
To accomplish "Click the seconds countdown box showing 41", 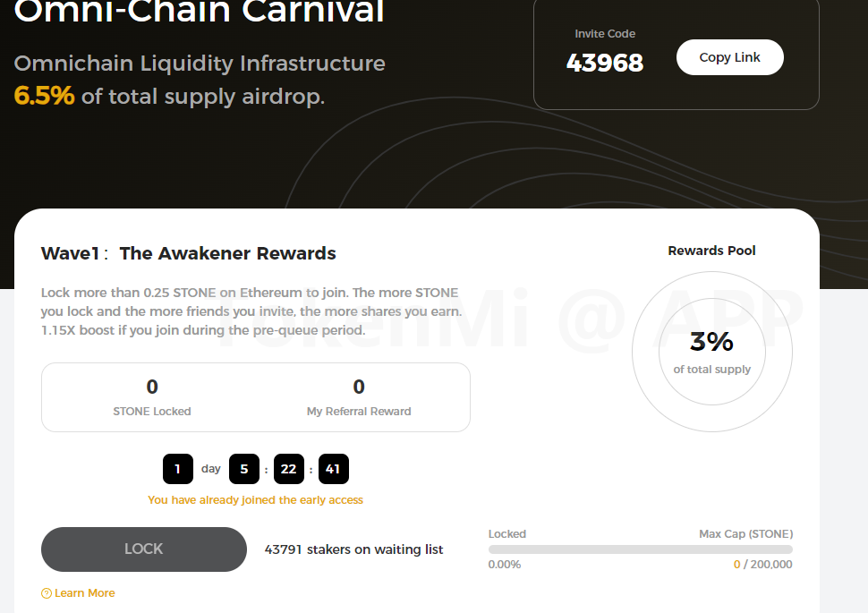I will point(334,469).
